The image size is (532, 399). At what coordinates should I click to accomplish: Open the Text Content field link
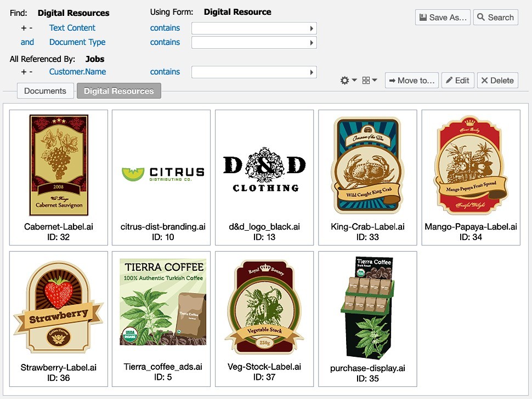[72, 28]
